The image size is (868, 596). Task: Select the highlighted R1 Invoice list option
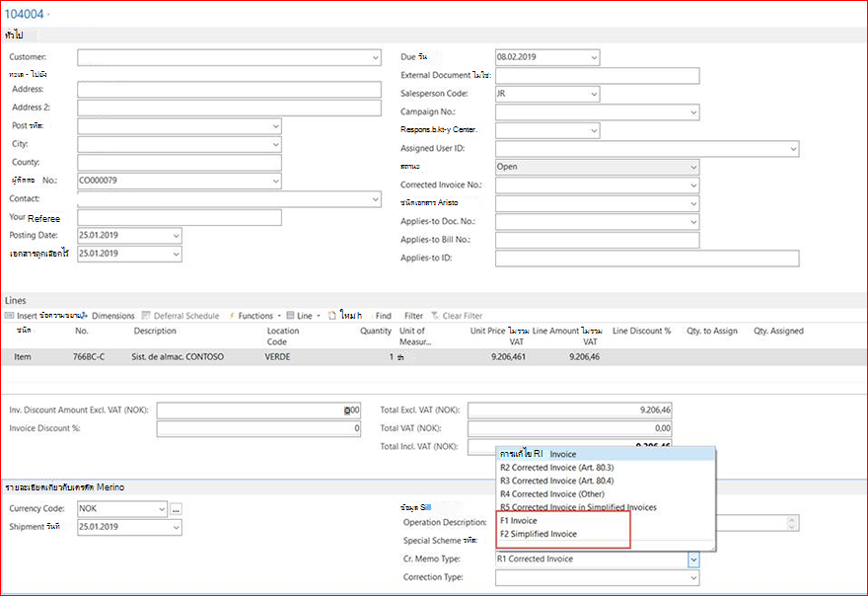[607, 454]
